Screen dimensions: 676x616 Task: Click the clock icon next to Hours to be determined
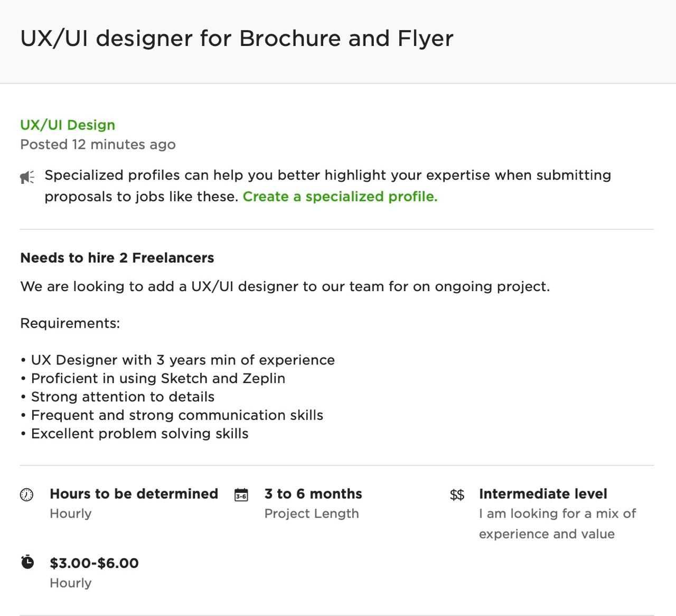coord(26,494)
